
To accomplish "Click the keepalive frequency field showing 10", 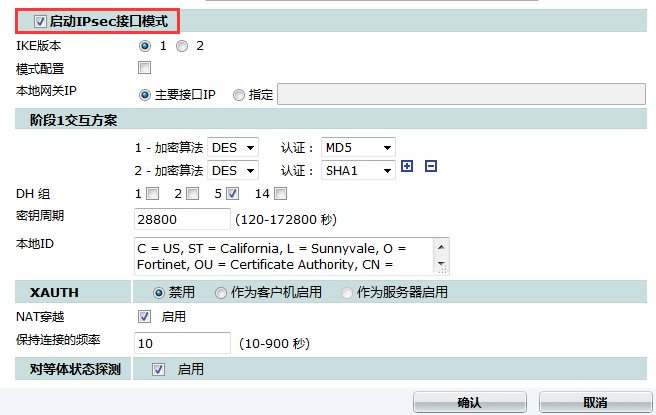I will [181, 343].
